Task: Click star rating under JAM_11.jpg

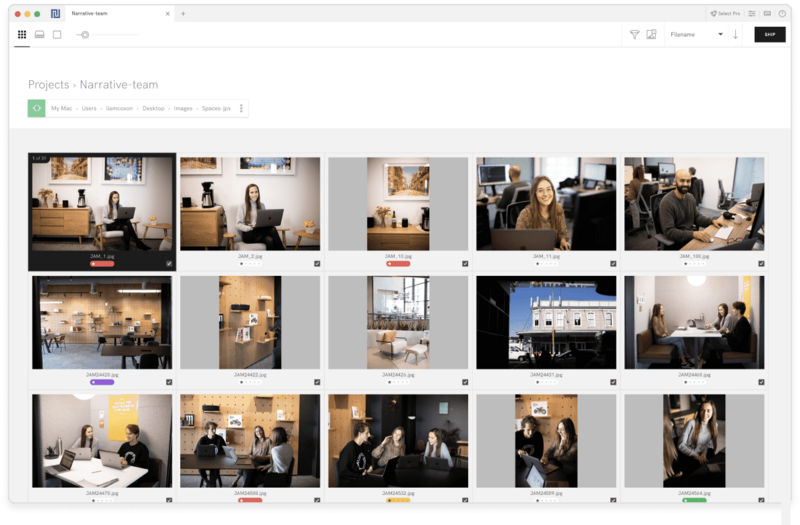Action: point(546,264)
